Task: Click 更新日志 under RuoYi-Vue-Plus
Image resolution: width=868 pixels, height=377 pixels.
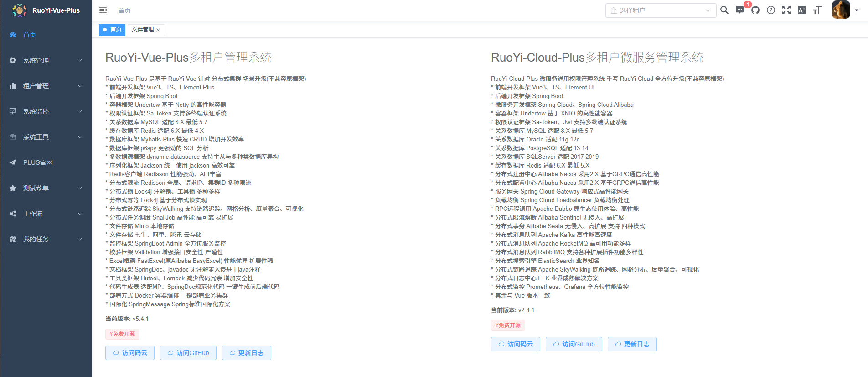Action: pos(247,353)
